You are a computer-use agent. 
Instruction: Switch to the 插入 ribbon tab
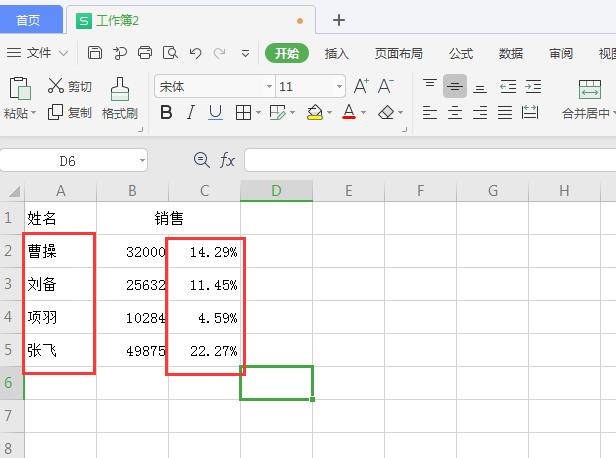point(337,53)
